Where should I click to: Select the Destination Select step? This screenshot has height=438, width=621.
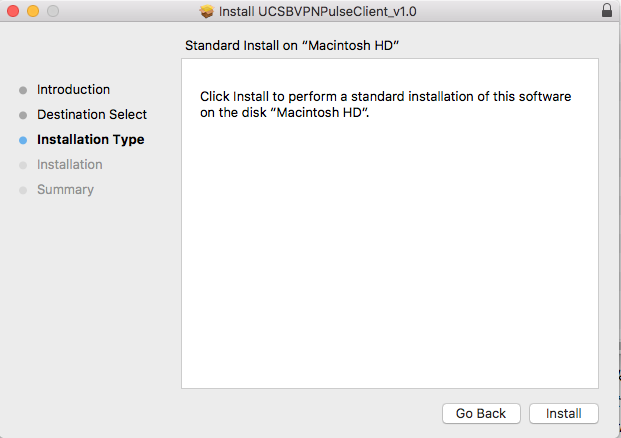coord(92,114)
